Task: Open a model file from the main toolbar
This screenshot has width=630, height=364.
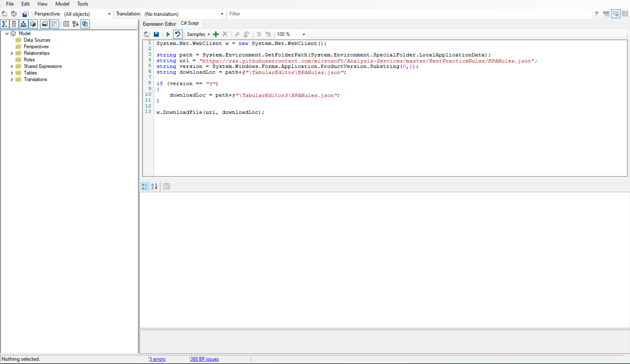Action: [x=5, y=14]
